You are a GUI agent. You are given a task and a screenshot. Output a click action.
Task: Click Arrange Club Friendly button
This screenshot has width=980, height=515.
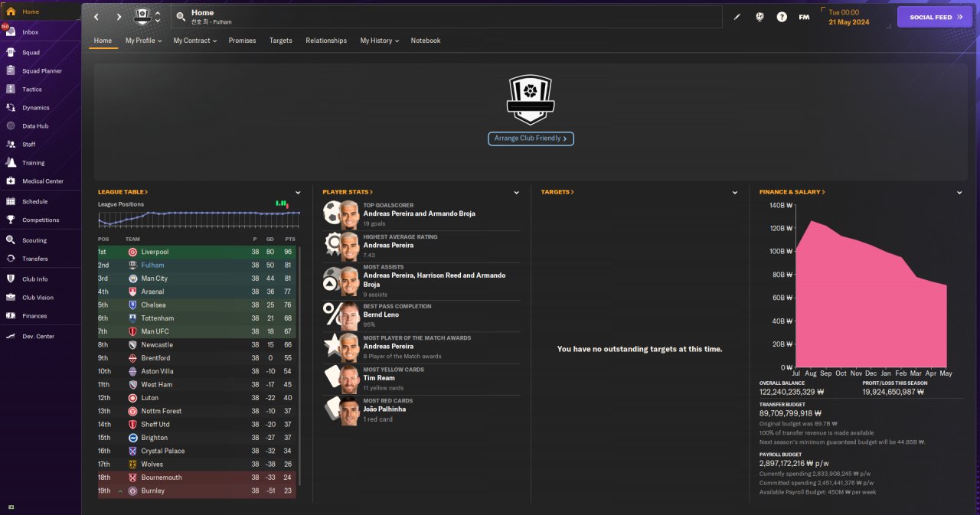pyautogui.click(x=531, y=139)
